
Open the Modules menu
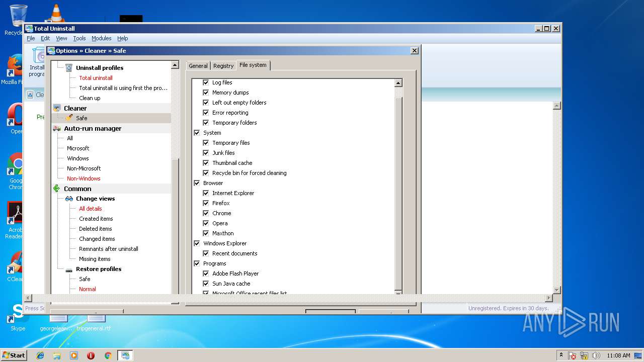click(x=102, y=38)
